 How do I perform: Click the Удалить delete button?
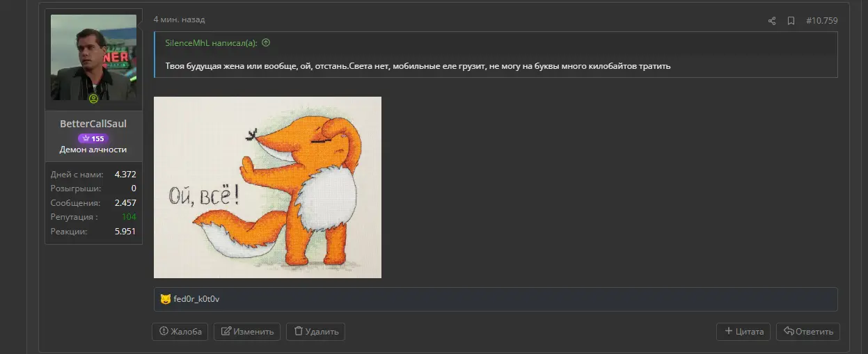tap(315, 332)
